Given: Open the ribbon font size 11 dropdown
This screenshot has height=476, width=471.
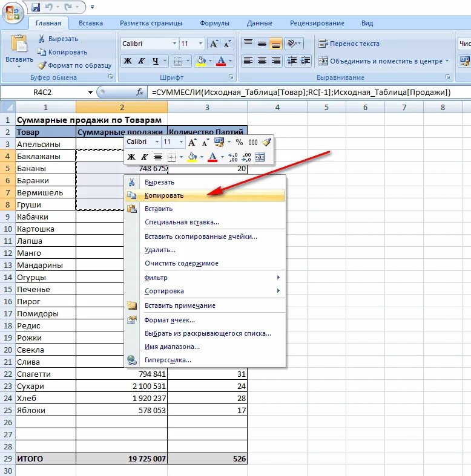Looking at the screenshot, I should [x=200, y=44].
